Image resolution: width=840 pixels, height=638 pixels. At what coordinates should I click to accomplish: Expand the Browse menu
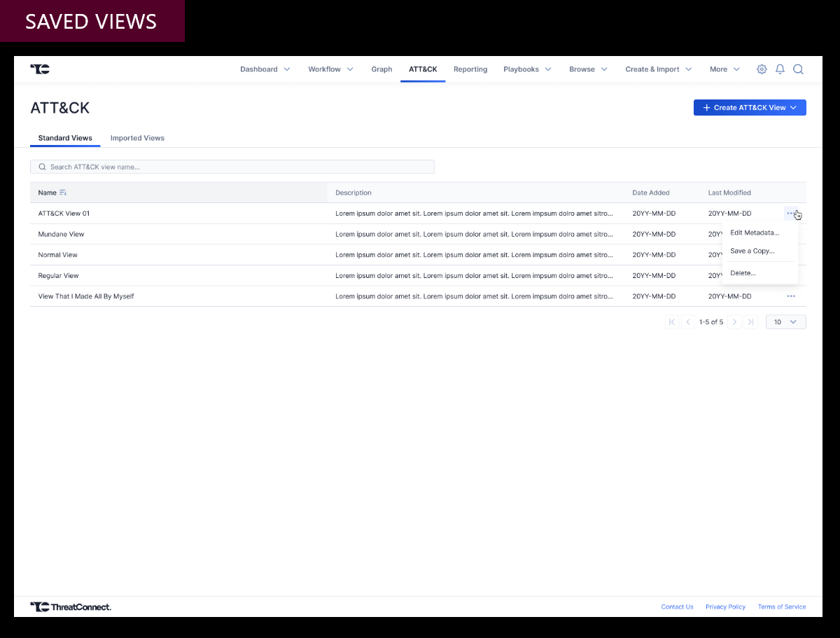tap(589, 69)
